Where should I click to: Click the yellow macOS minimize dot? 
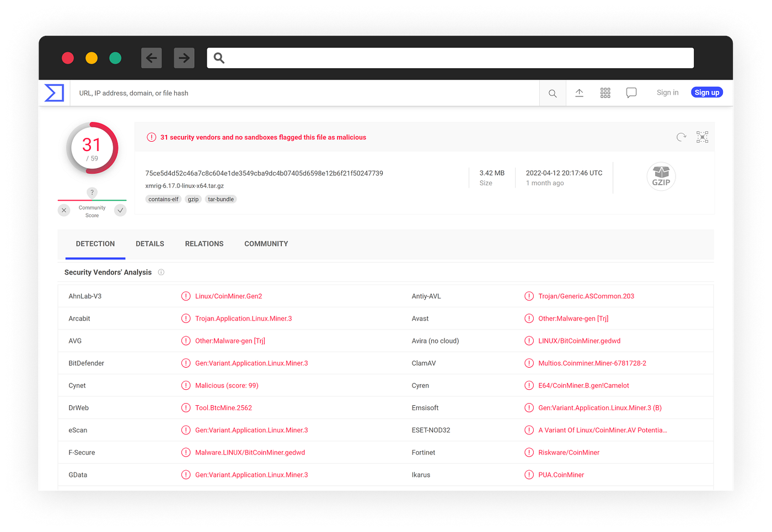92,58
